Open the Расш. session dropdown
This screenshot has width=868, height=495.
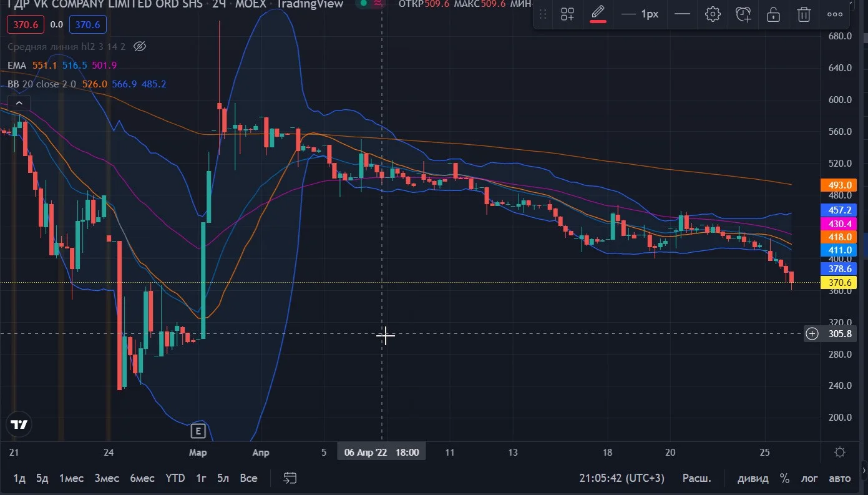point(696,478)
